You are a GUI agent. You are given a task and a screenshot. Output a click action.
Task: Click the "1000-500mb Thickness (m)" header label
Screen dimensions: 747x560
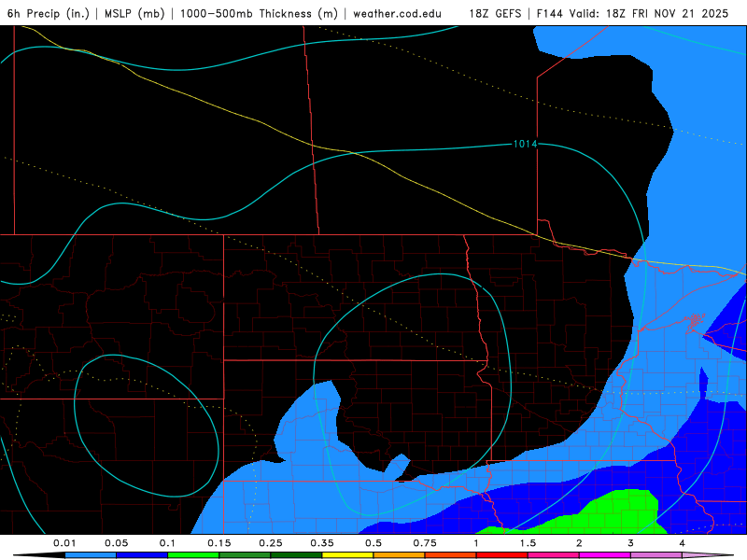click(x=259, y=13)
